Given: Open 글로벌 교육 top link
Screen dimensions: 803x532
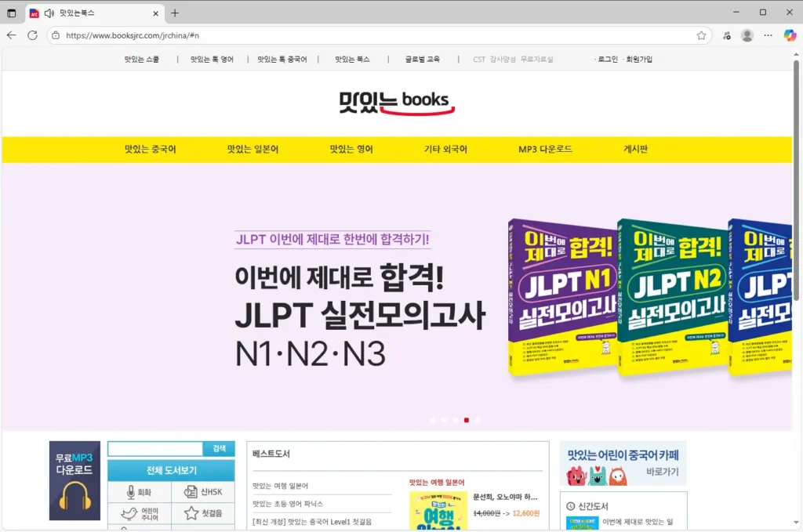Looking at the screenshot, I should pyautogui.click(x=423, y=60).
